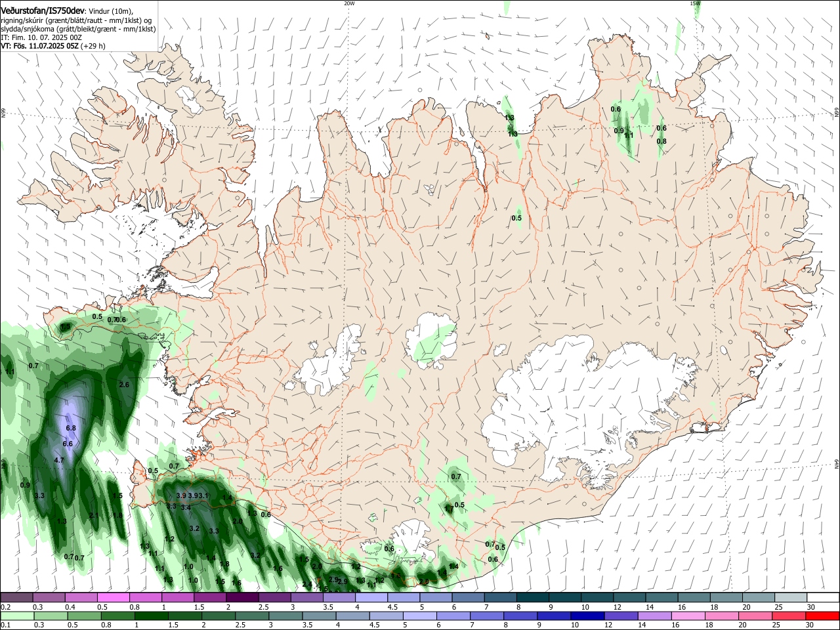
Task: Click the 3.4 precipitation value
Action: coord(186,507)
